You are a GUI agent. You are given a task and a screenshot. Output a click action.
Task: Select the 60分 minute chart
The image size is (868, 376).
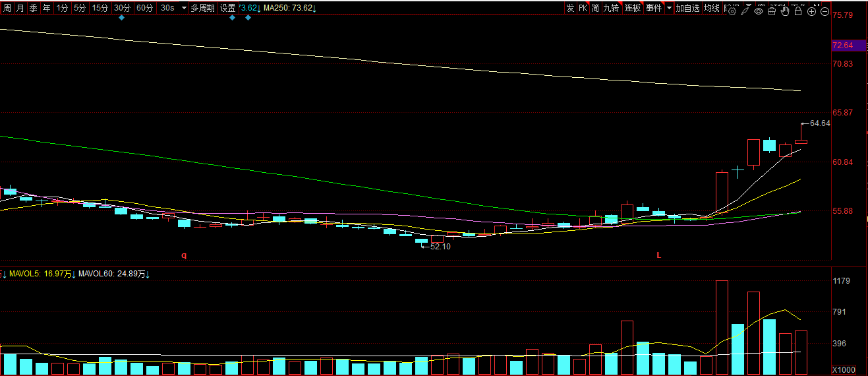[x=144, y=8]
